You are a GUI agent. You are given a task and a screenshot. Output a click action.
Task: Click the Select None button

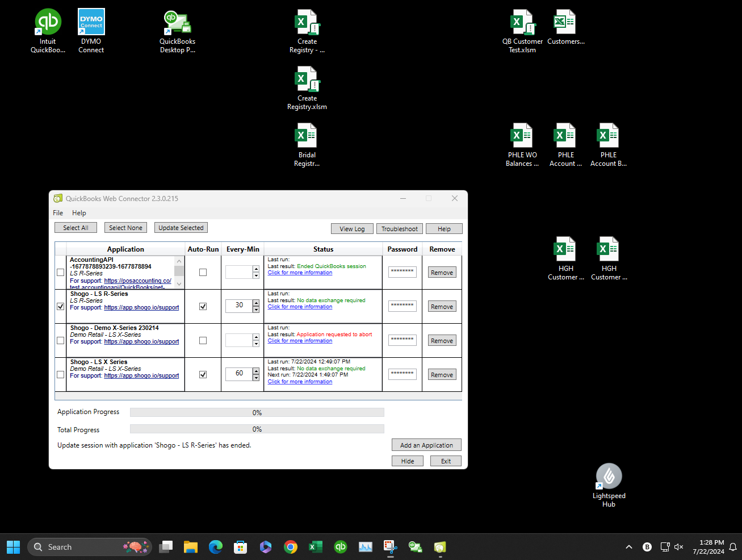click(x=125, y=228)
